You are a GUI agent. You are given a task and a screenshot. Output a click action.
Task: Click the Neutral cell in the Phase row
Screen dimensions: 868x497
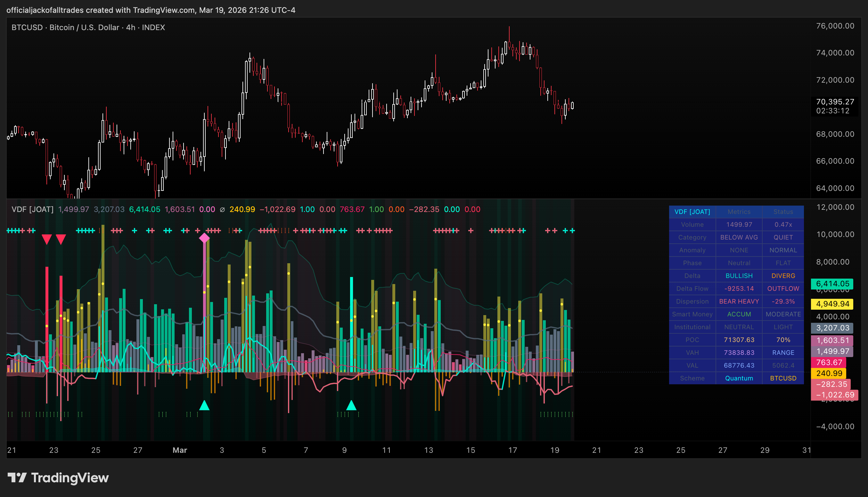(x=739, y=263)
